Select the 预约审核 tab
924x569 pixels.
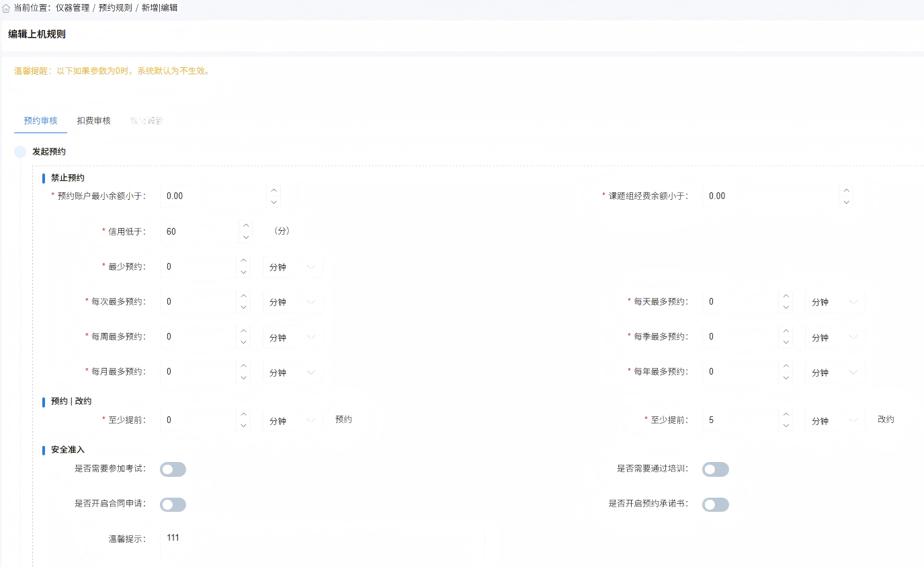(40, 121)
